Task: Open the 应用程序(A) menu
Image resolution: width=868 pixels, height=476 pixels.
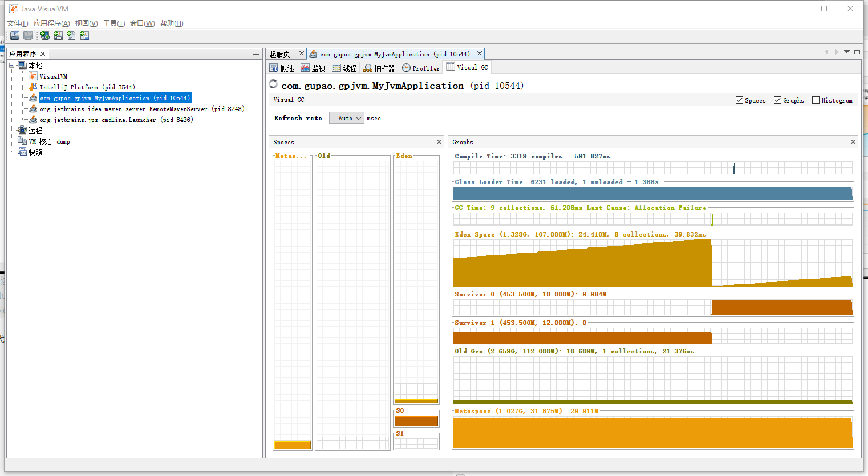Action: coord(52,23)
